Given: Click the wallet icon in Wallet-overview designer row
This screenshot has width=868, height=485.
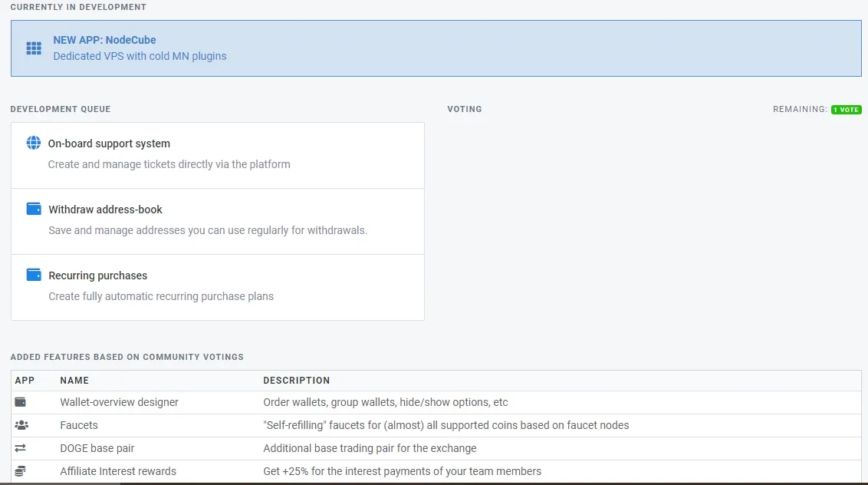Looking at the screenshot, I should 21,402.
